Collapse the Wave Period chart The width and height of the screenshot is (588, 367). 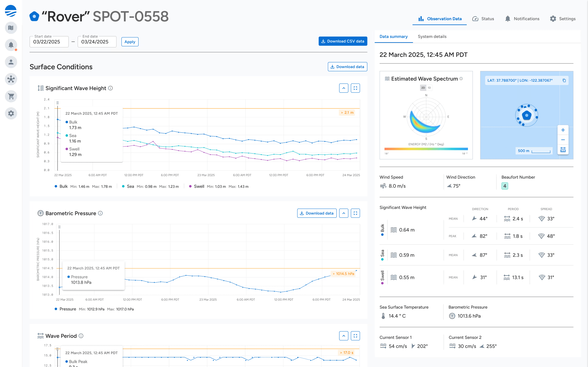click(x=344, y=336)
